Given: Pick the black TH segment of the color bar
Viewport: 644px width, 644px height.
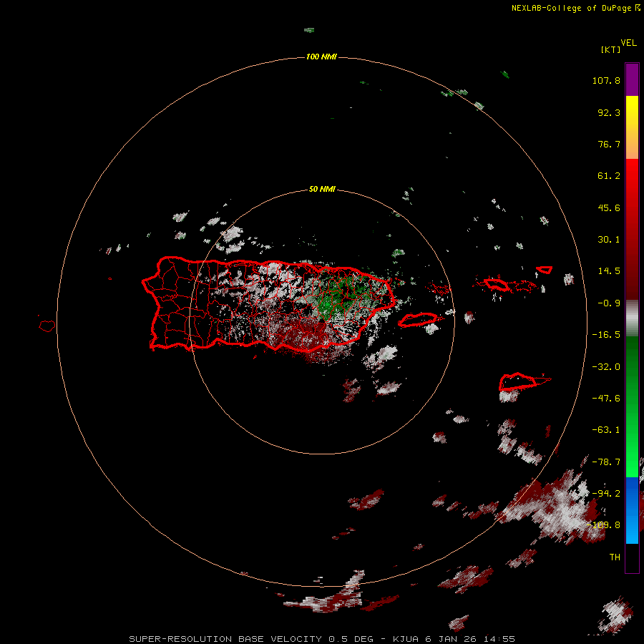Looking at the screenshot, I should click(632, 557).
